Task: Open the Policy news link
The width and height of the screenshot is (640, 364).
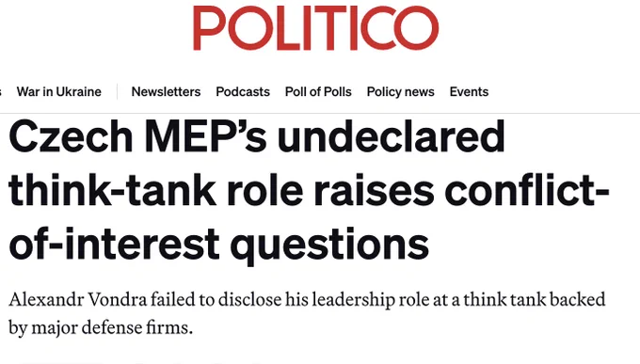Action: [400, 92]
